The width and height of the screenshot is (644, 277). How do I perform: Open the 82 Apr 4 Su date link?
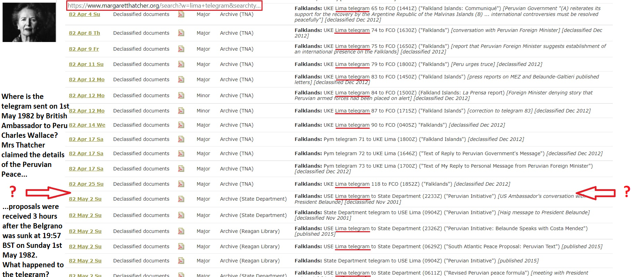[x=84, y=14]
